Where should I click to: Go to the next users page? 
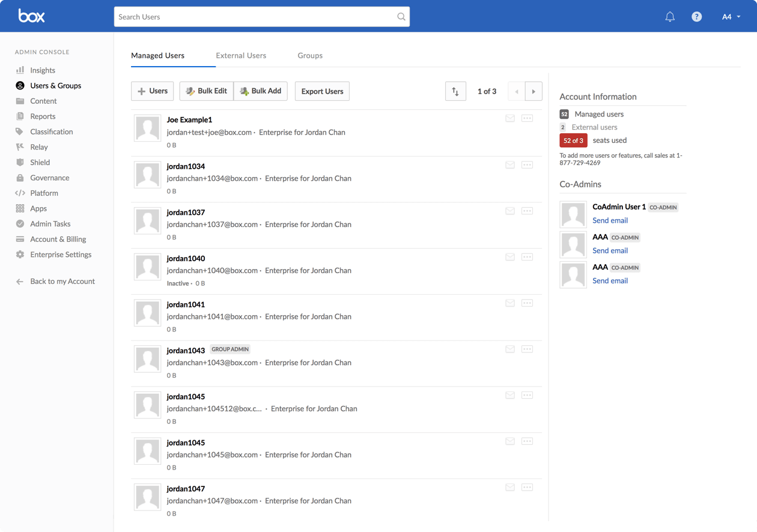coord(534,91)
